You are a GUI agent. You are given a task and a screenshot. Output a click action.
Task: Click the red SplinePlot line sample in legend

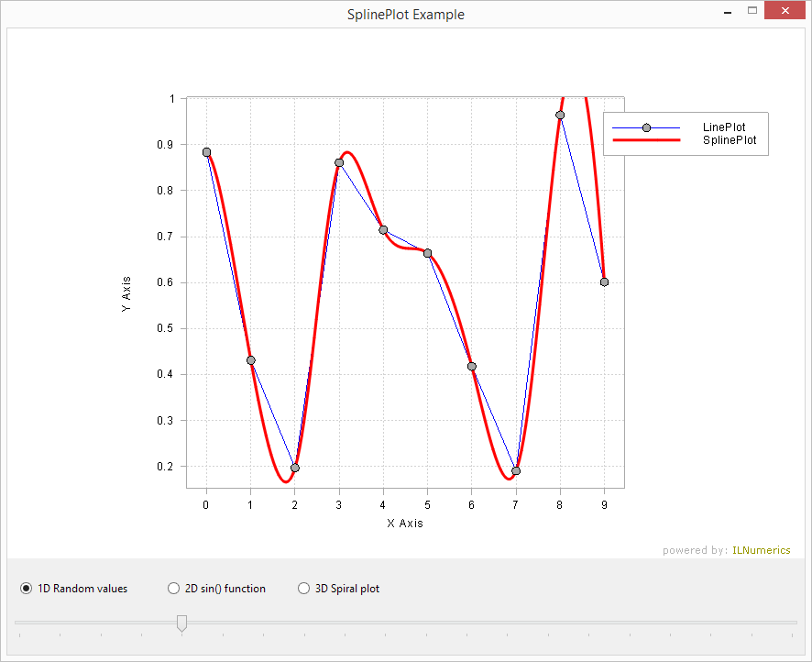tap(646, 140)
